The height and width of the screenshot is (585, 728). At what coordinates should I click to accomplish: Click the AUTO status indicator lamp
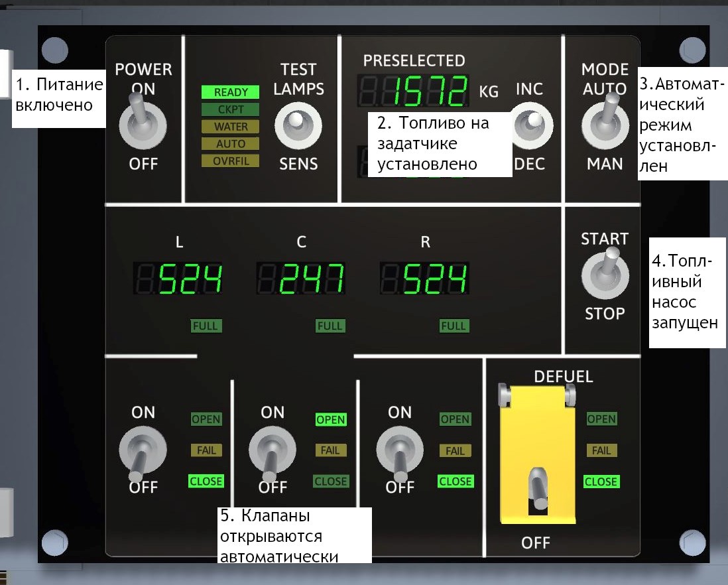[231, 144]
